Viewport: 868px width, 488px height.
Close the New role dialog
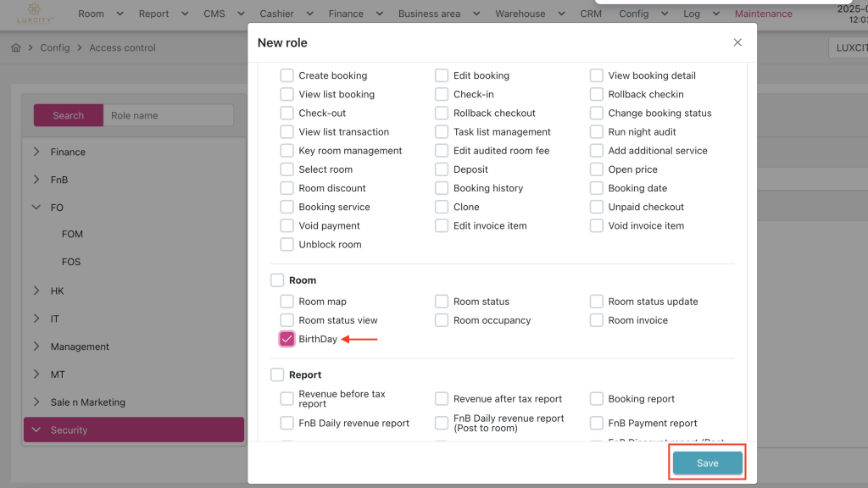pos(737,42)
